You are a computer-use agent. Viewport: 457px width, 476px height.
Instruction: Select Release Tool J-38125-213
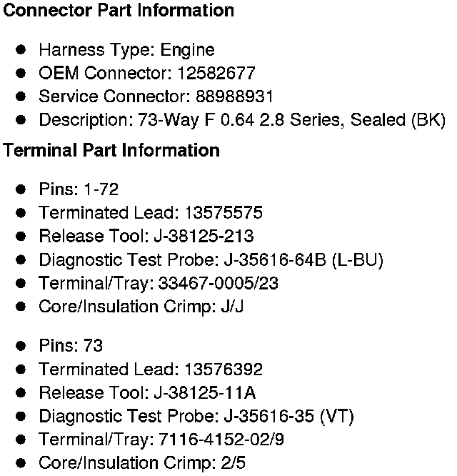204,236
